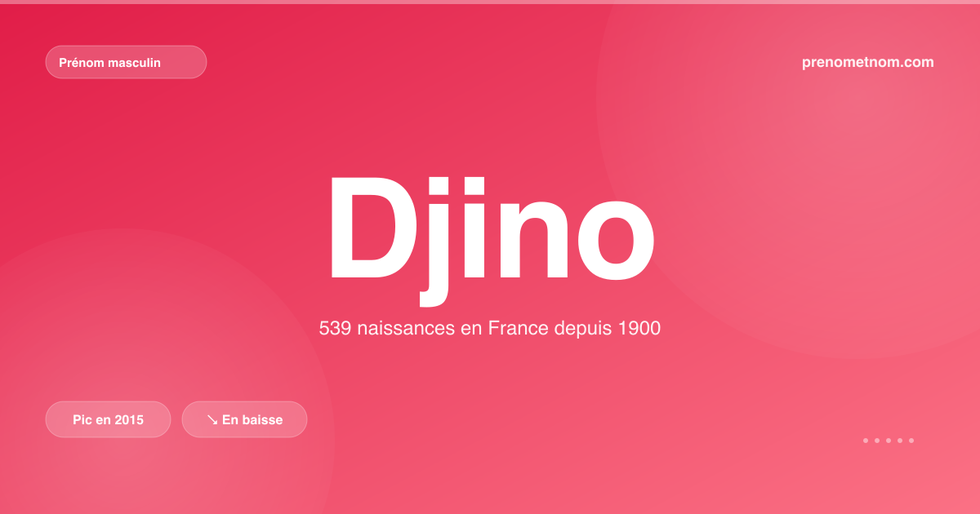980x514 pixels.
Task: Click the 'Prénom masculin' pill label
Action: [126, 62]
